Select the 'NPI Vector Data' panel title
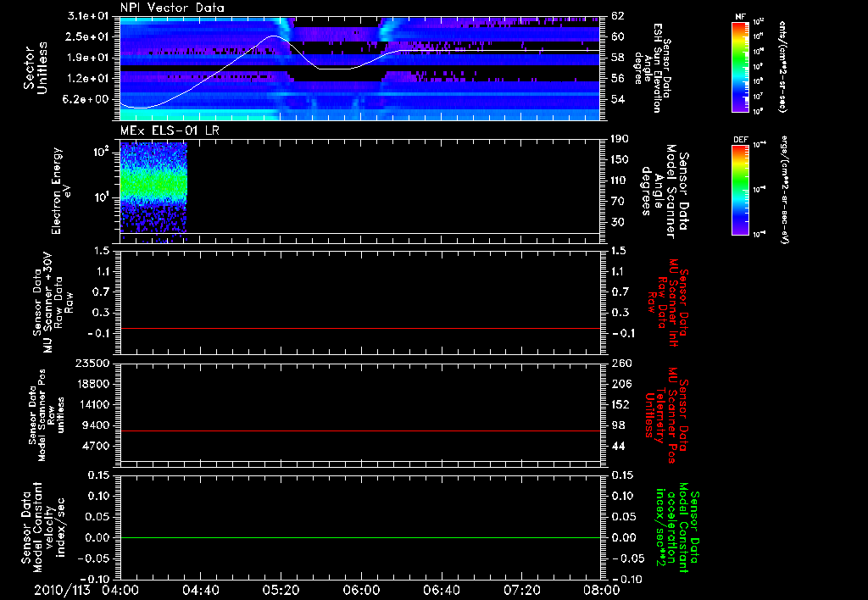The width and height of the screenshot is (868, 600). pos(172,8)
